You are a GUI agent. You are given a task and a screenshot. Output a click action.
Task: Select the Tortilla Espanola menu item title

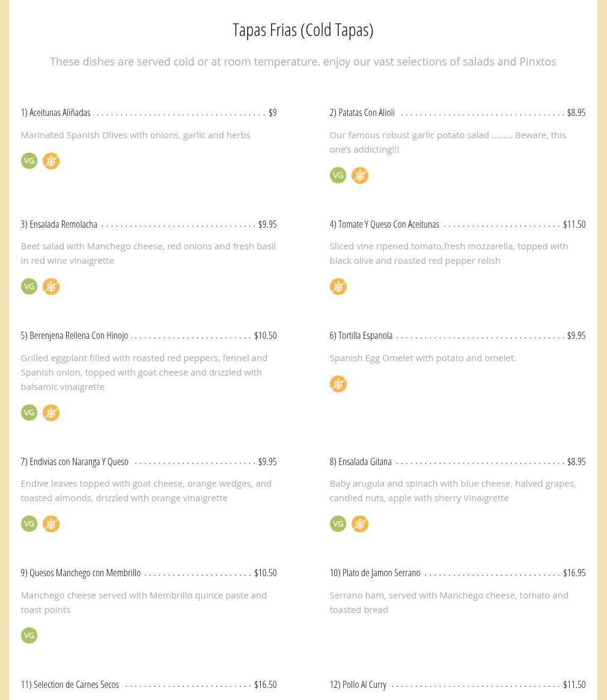point(361,335)
